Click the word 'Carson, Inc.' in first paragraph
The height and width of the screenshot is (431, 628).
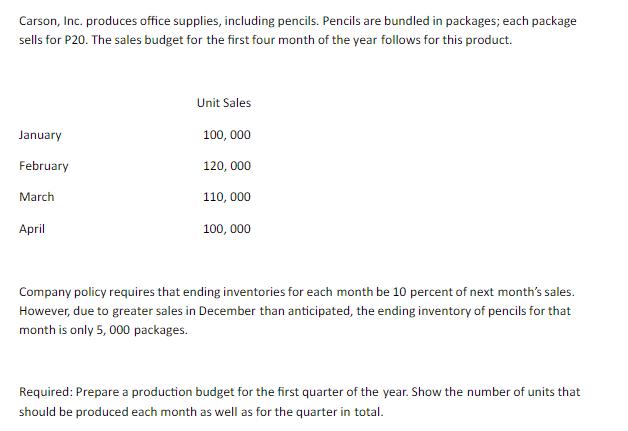(51, 21)
